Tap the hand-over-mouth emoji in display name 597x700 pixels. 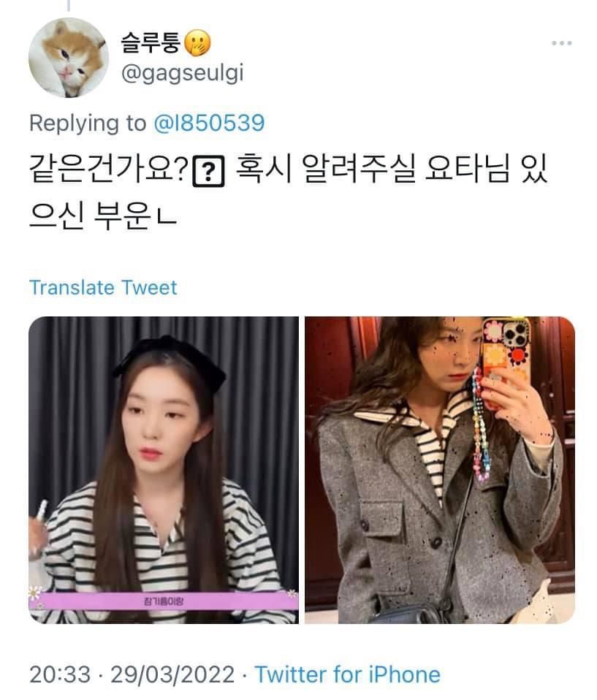pyautogui.click(x=197, y=43)
